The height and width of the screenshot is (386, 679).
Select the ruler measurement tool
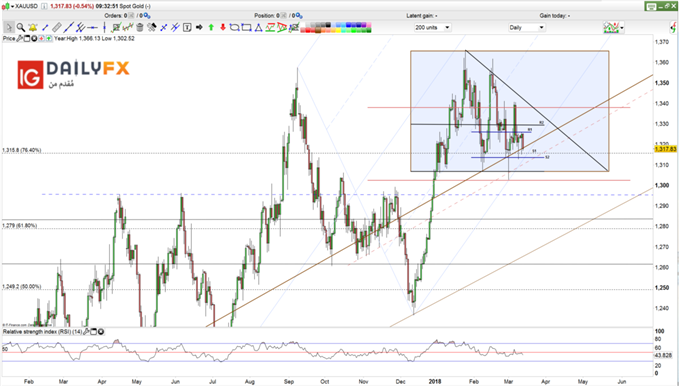click(57, 27)
